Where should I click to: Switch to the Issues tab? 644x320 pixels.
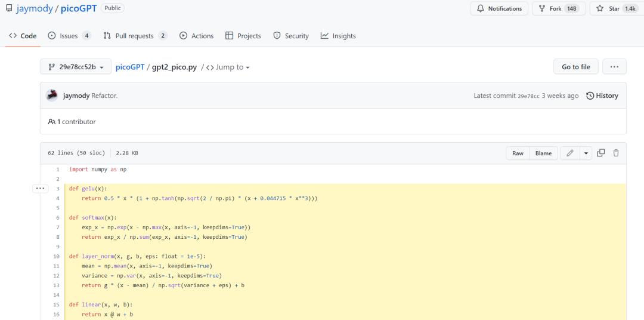(x=69, y=36)
